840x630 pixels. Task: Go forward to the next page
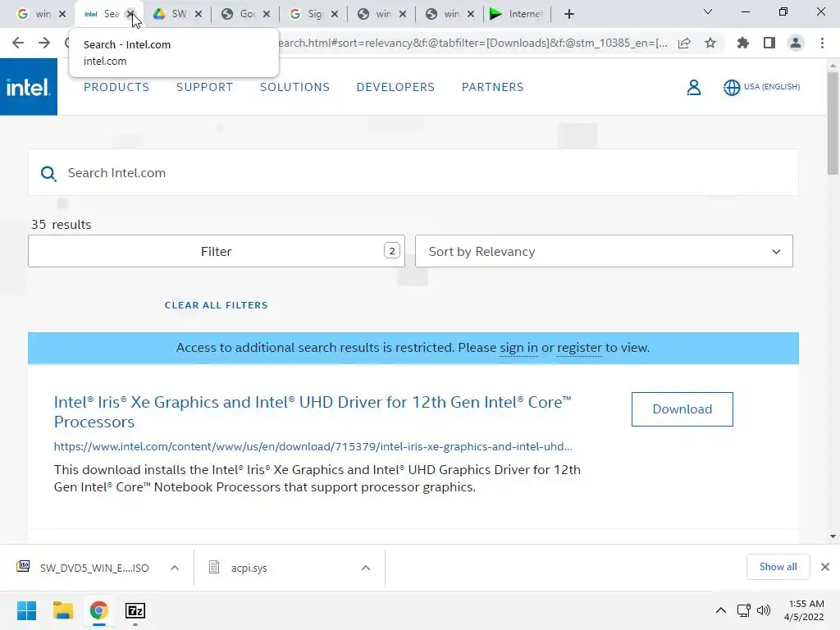44,43
